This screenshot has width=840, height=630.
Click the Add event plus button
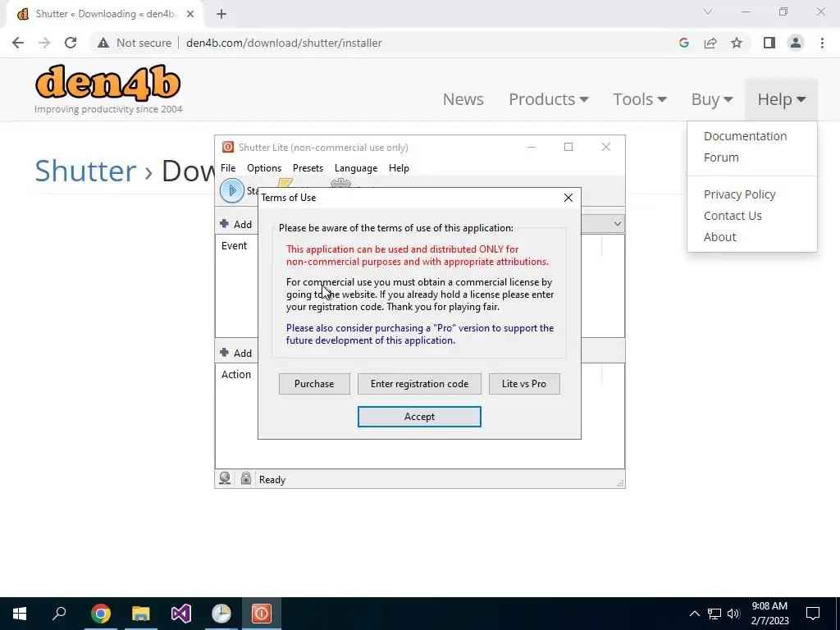(x=235, y=224)
